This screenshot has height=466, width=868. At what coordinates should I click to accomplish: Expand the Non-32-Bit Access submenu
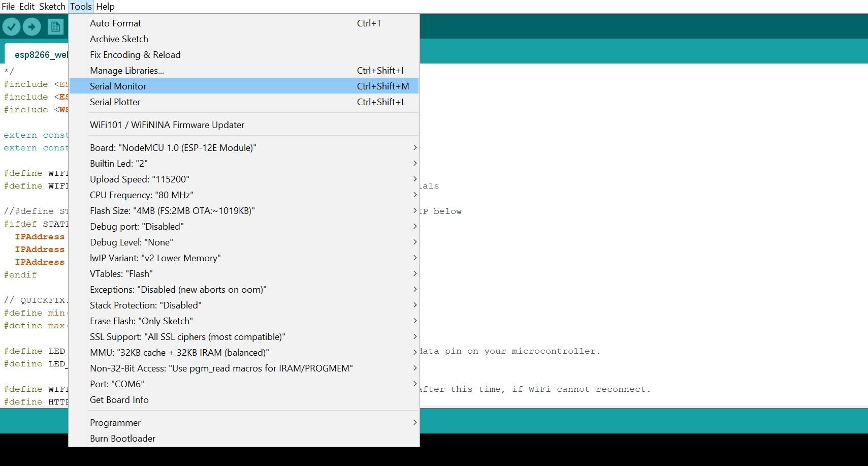(244, 368)
